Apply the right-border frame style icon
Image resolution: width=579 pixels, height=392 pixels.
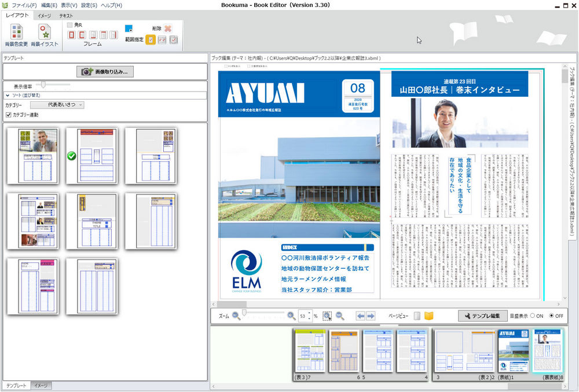(x=114, y=35)
